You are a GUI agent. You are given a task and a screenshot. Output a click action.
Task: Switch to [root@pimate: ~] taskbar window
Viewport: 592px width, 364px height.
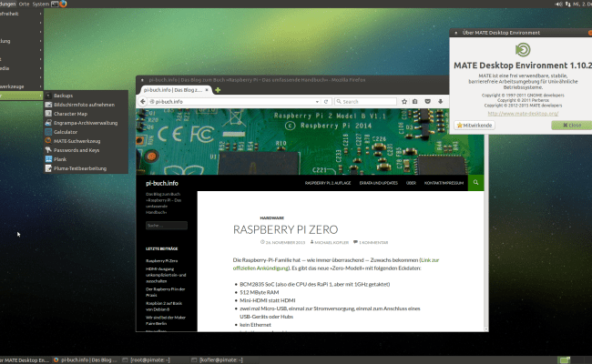[x=153, y=360]
